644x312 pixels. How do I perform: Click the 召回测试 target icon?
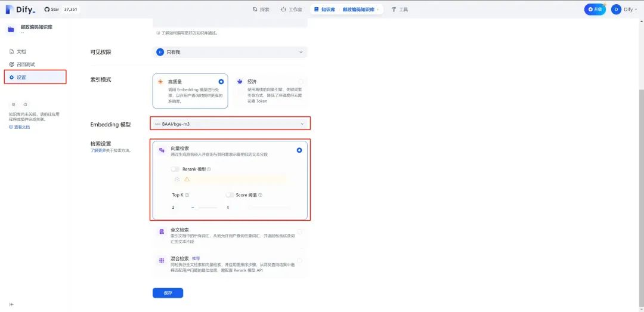[11, 64]
